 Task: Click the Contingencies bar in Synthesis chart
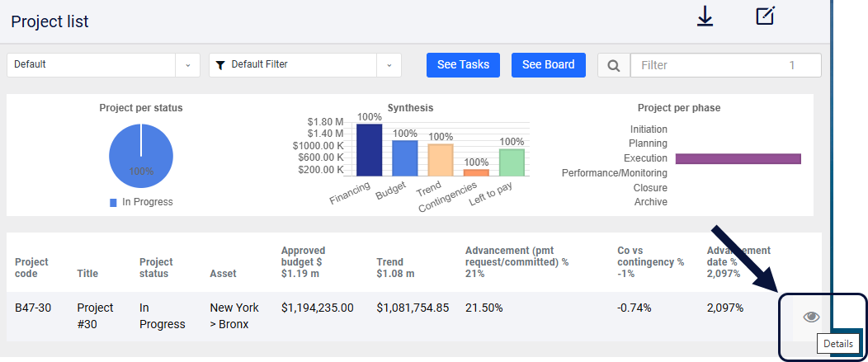pos(476,172)
